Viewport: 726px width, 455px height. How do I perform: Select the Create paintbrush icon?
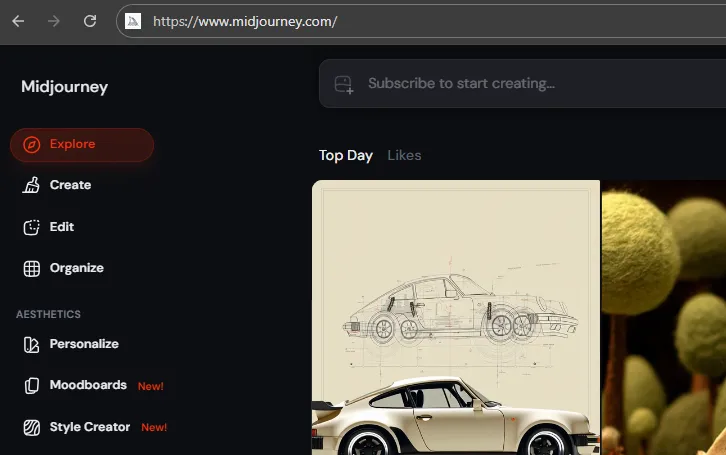pyautogui.click(x=32, y=185)
